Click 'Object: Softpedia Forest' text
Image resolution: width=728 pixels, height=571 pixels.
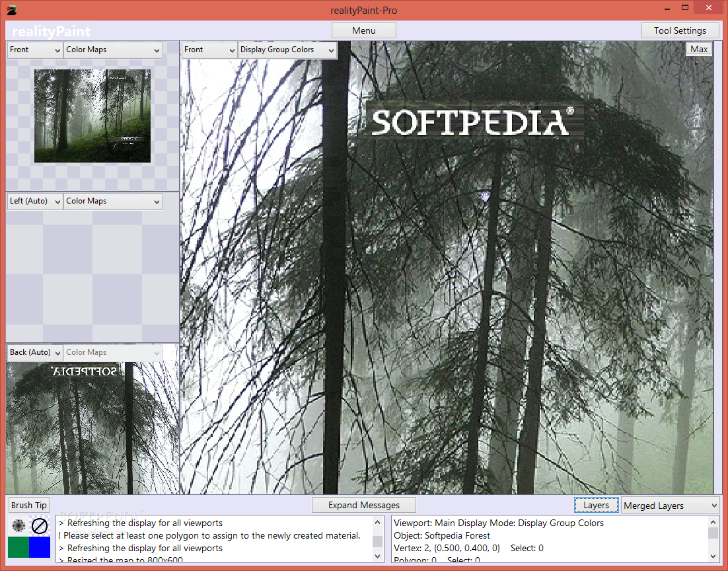pos(441,536)
